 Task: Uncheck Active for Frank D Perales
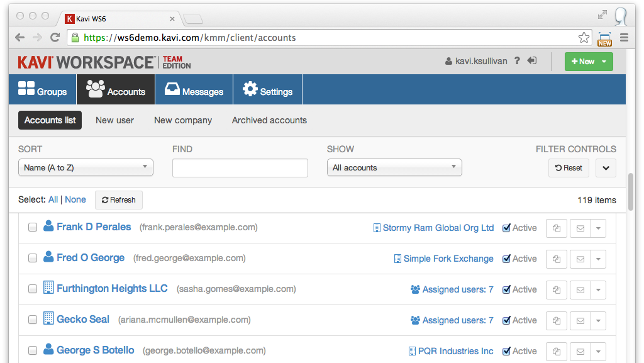pyautogui.click(x=507, y=228)
